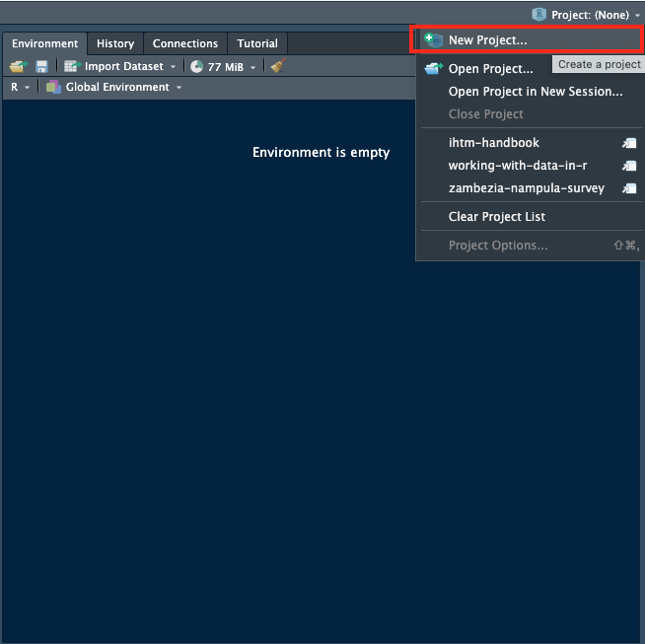Open ihtm-handbook in new session icon
Image resolution: width=645 pixels, height=644 pixels.
[629, 143]
